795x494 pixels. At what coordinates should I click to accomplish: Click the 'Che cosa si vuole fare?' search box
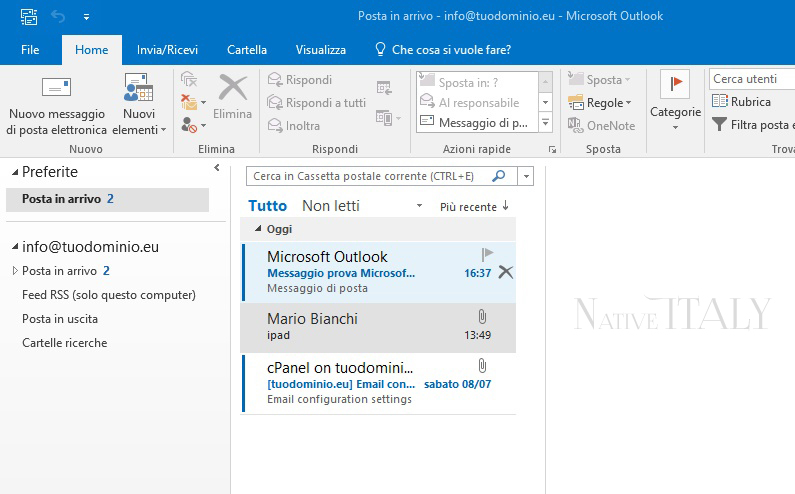pos(443,50)
